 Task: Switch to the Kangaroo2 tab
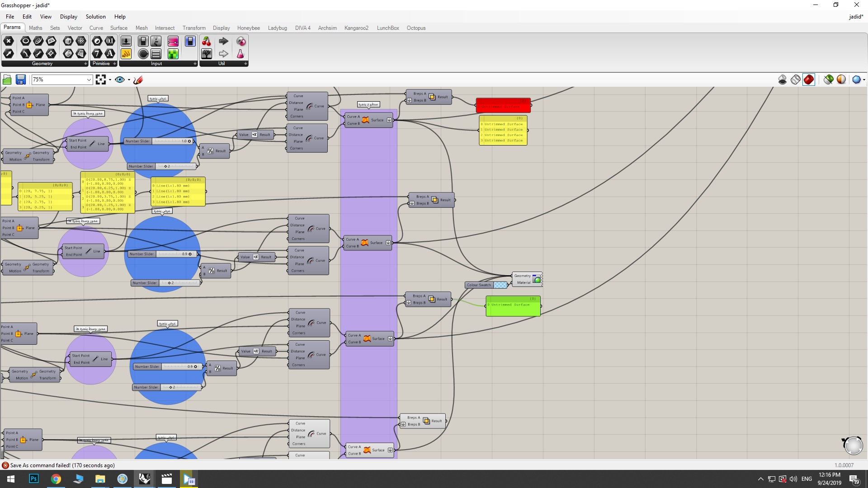[x=356, y=28]
